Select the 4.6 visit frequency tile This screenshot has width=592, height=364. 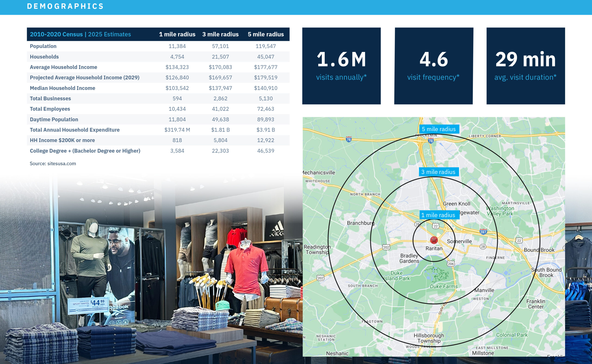click(434, 66)
